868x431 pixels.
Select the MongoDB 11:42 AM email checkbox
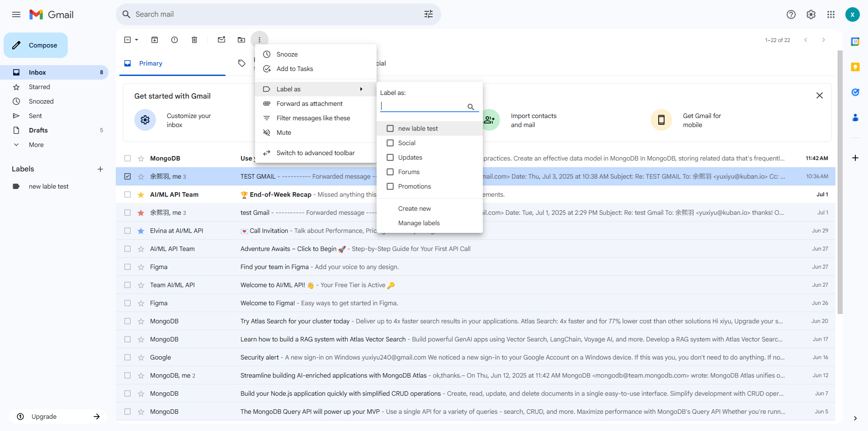127,158
